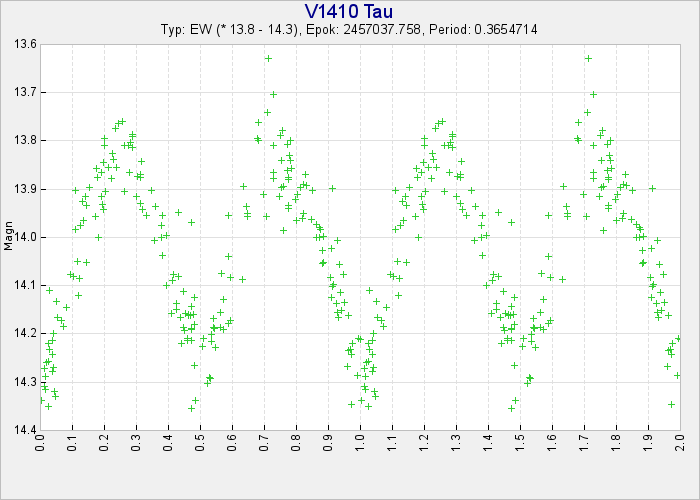
Task: Click the 2.0 phase tick label
Action: 680,443
